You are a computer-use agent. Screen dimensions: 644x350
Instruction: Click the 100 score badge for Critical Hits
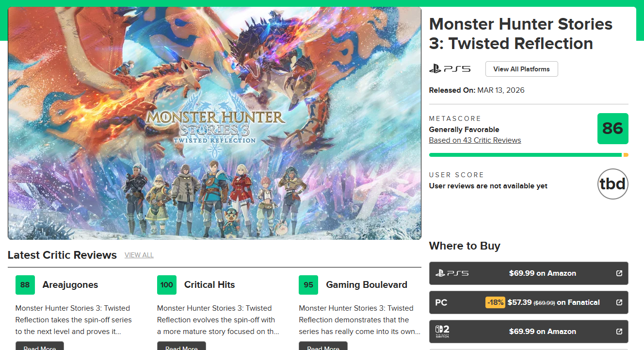(167, 285)
